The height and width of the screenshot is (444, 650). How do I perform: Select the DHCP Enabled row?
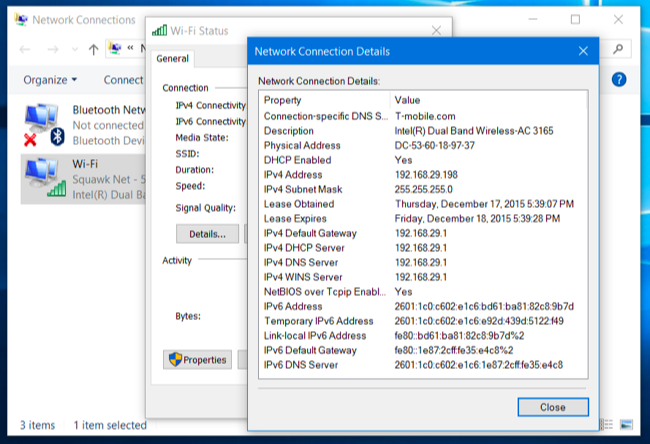(423, 160)
